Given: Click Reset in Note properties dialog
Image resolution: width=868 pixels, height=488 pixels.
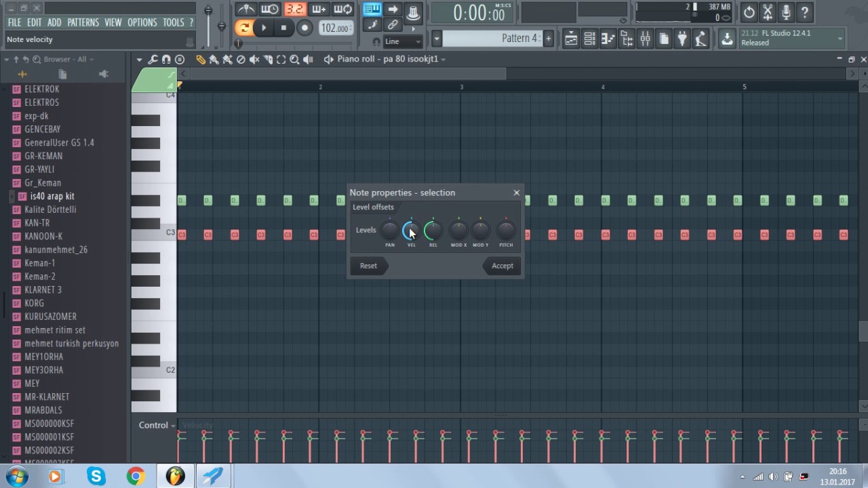Looking at the screenshot, I should (x=368, y=266).
